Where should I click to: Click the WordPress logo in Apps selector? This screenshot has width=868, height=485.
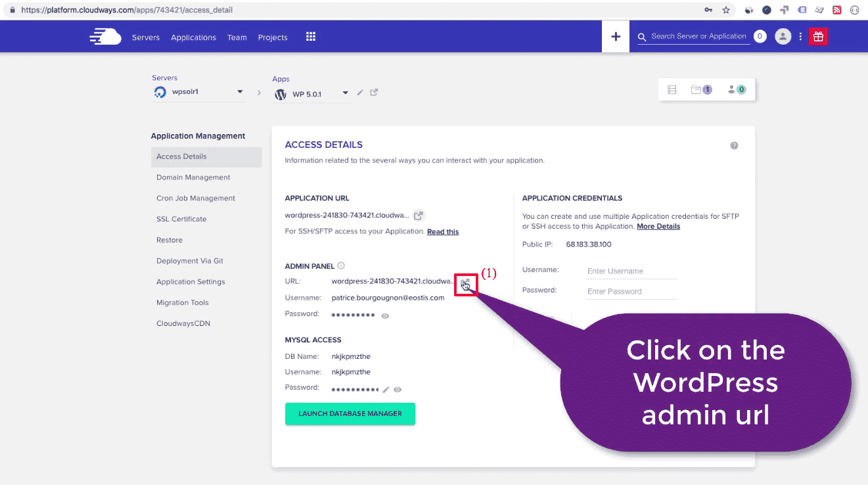click(281, 94)
